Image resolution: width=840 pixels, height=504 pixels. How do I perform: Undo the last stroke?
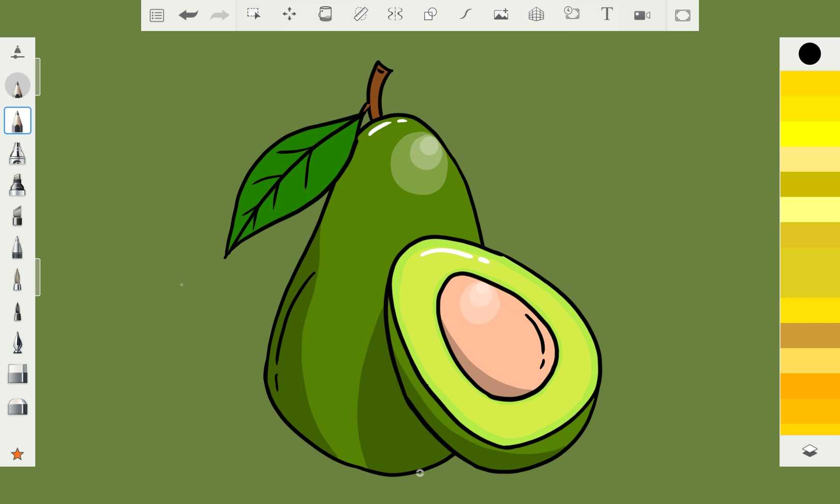click(188, 15)
